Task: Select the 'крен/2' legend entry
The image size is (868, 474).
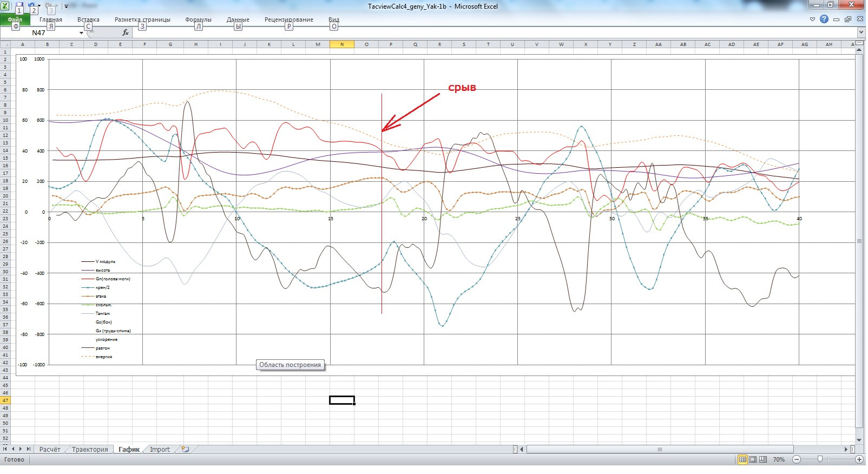Action: click(96, 287)
